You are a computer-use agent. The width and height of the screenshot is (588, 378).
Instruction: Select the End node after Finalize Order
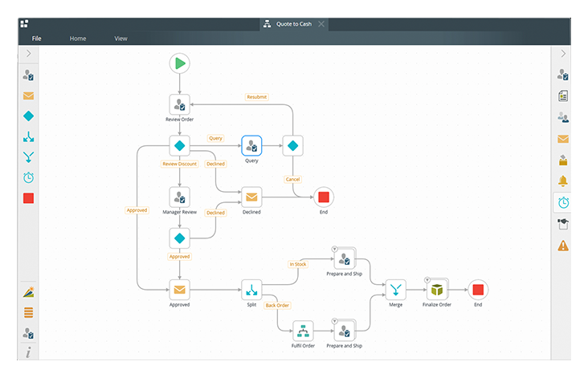pos(478,290)
